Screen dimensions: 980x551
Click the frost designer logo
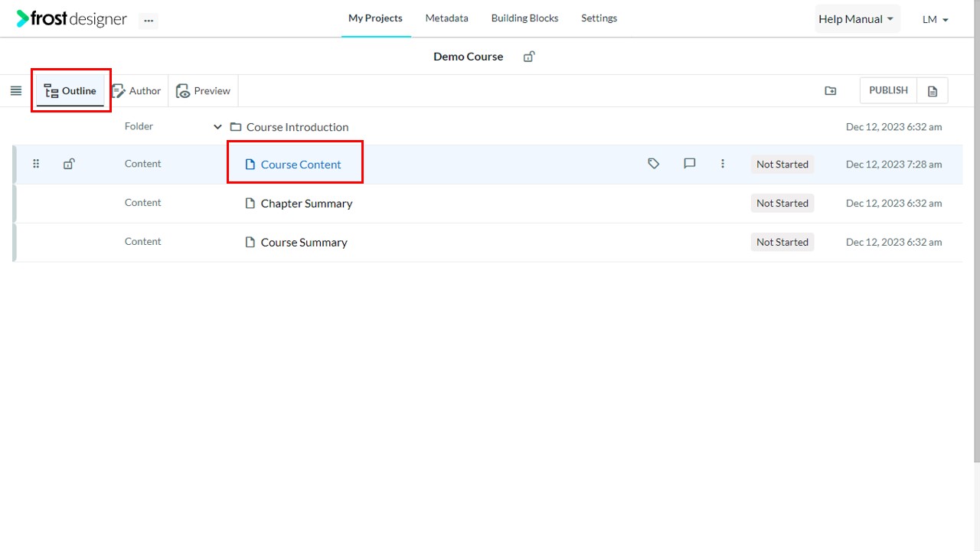coord(72,19)
